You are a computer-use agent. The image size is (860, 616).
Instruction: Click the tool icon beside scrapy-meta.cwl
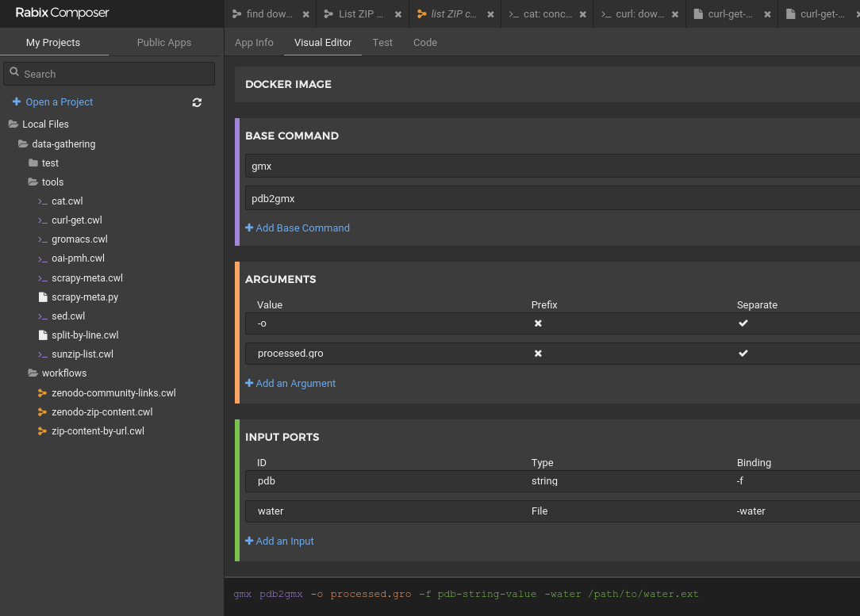click(x=43, y=278)
